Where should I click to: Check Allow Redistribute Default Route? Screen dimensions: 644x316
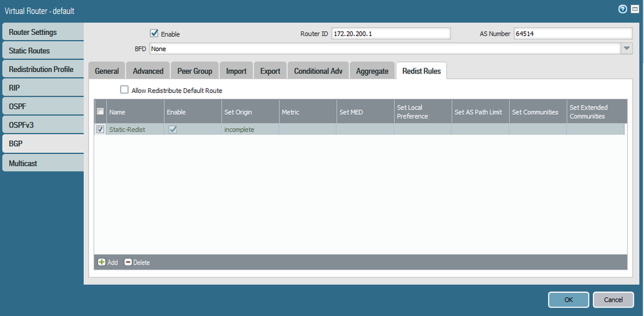coord(124,90)
